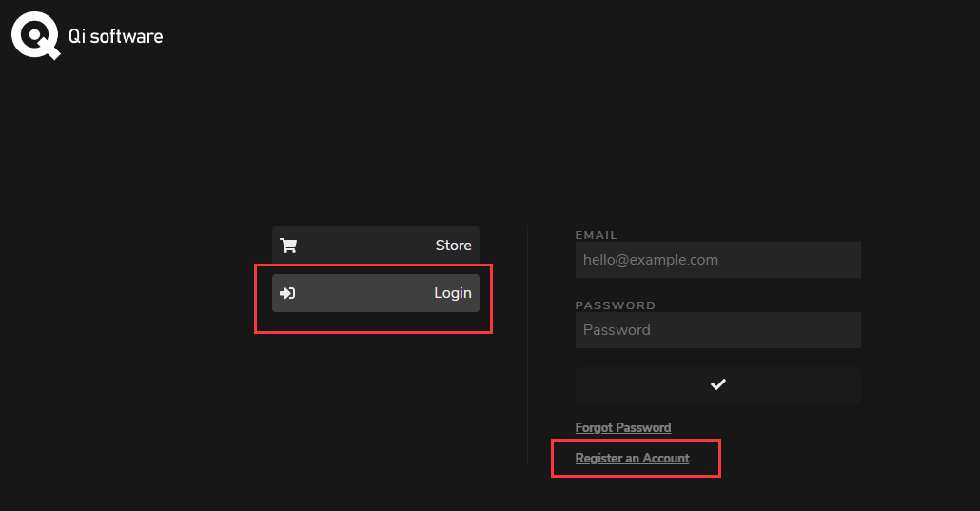Open the Store menu item
The image size is (980, 511).
tap(376, 246)
